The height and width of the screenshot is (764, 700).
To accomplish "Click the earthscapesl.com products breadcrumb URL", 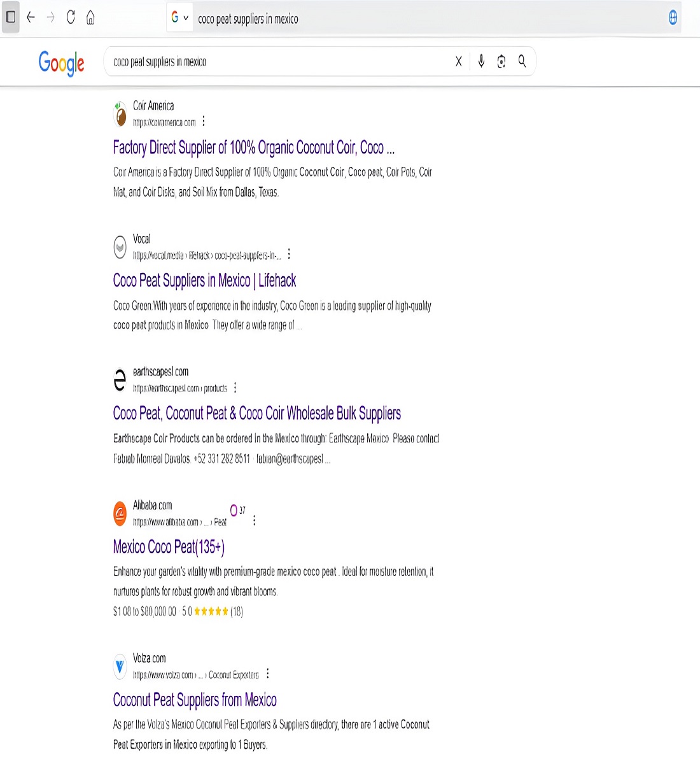I will click(180, 388).
